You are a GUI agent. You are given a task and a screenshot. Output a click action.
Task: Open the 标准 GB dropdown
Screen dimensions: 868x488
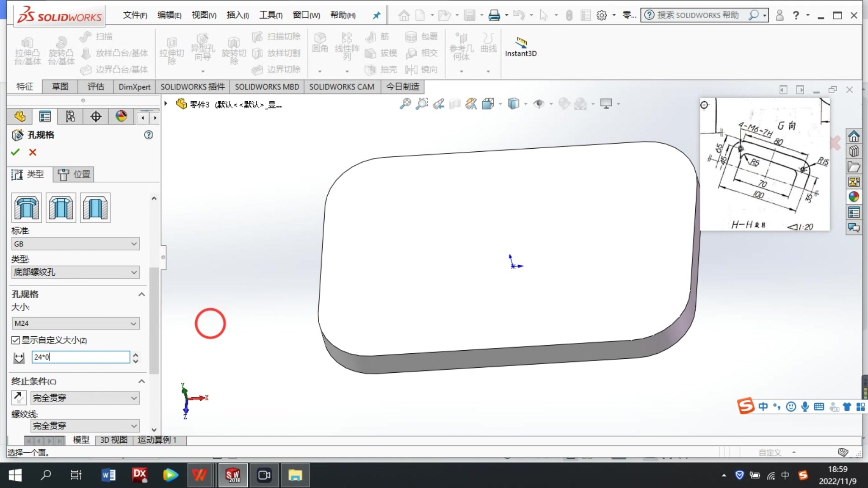tap(75, 244)
